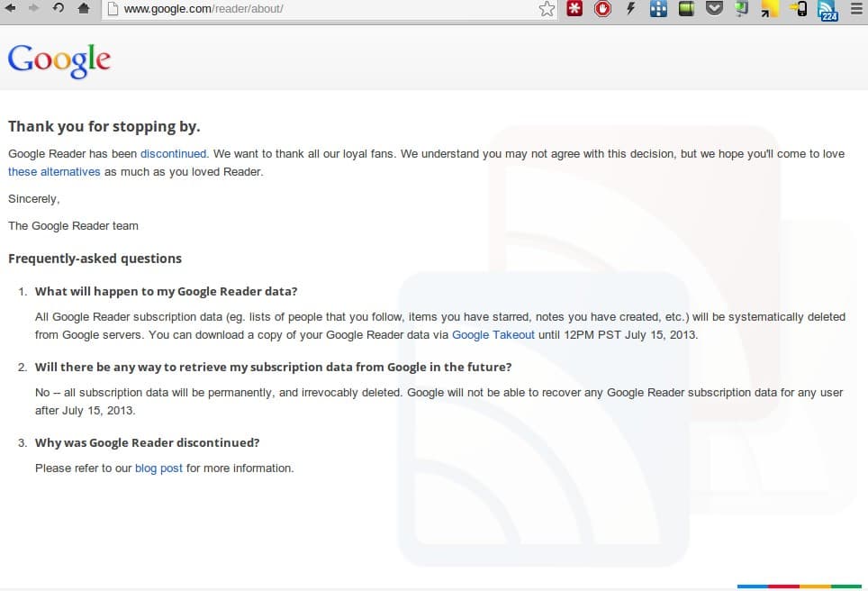868x591 pixels.
Task: Open the "discontinued" link
Action: (x=173, y=153)
